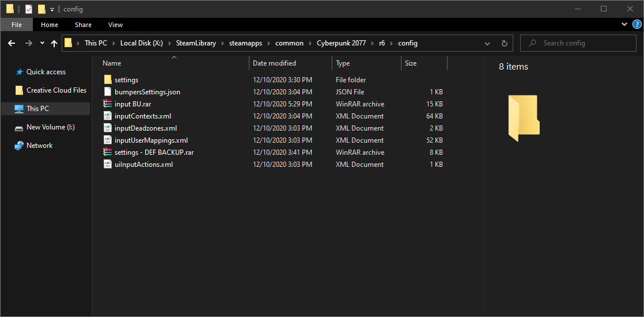Expand the address bar history dropdown
The height and width of the screenshot is (317, 644).
(487, 43)
